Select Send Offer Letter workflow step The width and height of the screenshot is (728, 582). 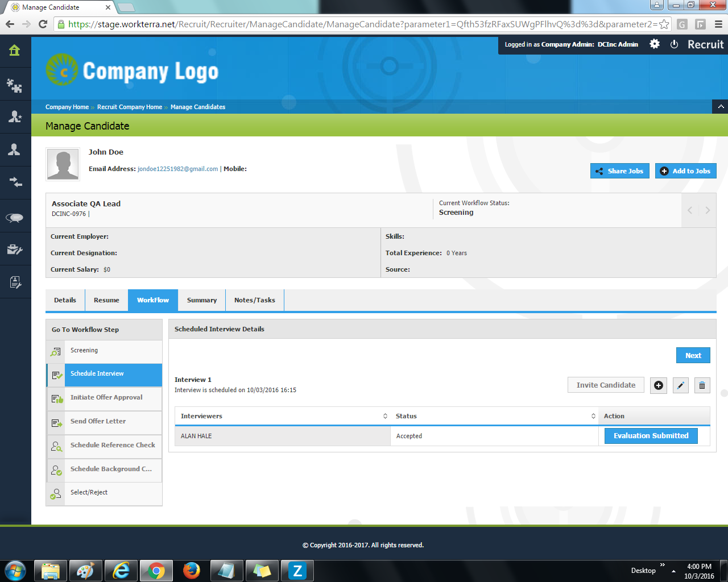point(98,421)
